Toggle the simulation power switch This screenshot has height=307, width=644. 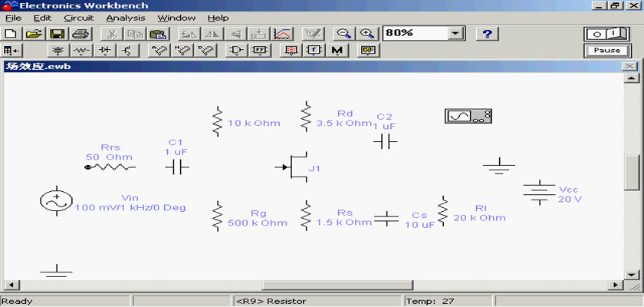pyautogui.click(x=606, y=34)
